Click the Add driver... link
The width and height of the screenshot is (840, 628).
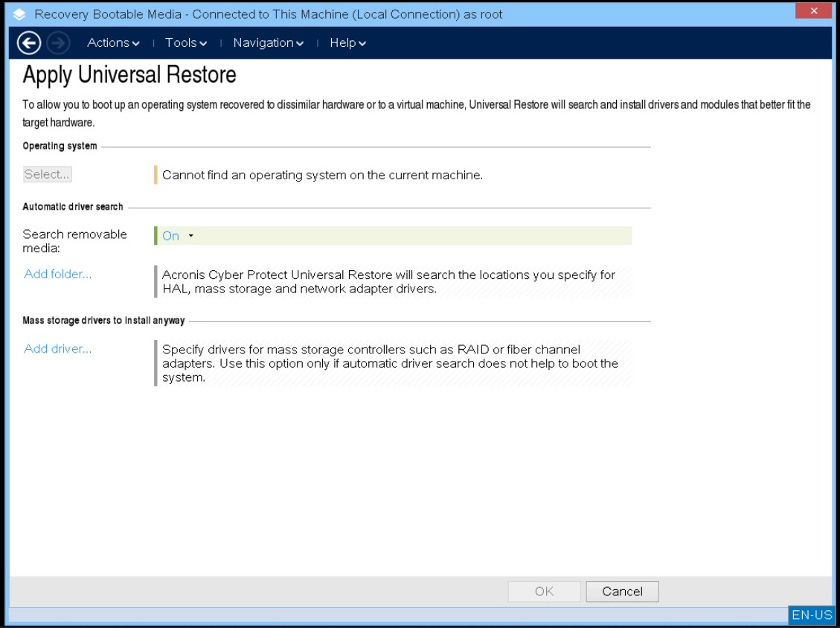point(57,348)
